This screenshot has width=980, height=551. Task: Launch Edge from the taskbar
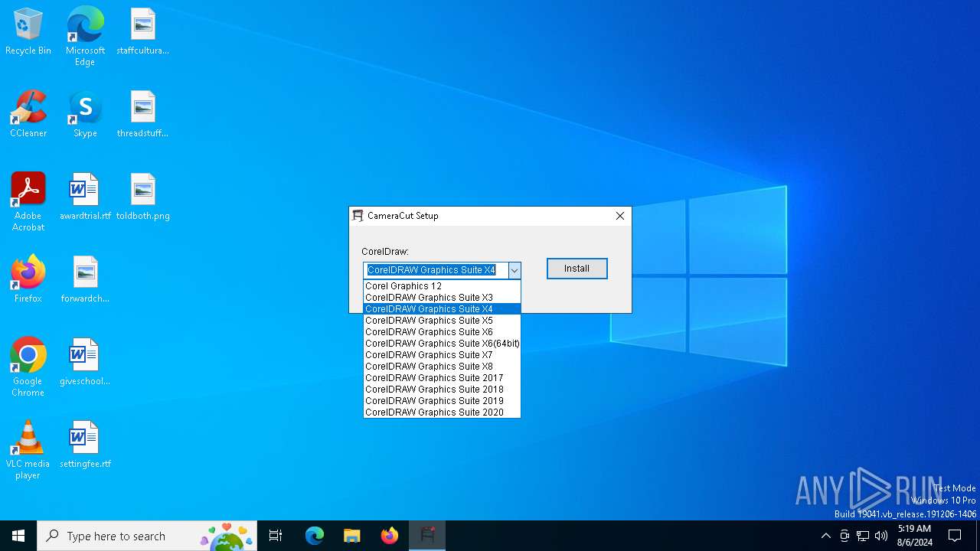[315, 536]
